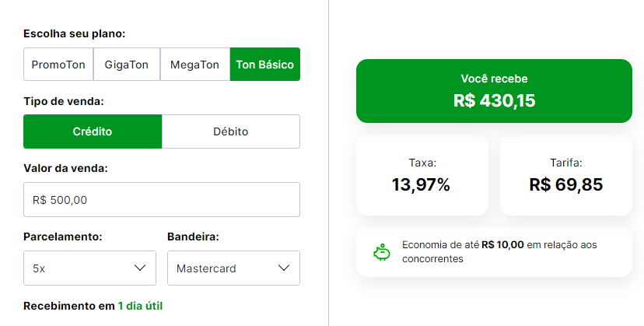This screenshot has height=326, width=644.
Task: Click the Valor da venda input field
Action: tap(162, 200)
